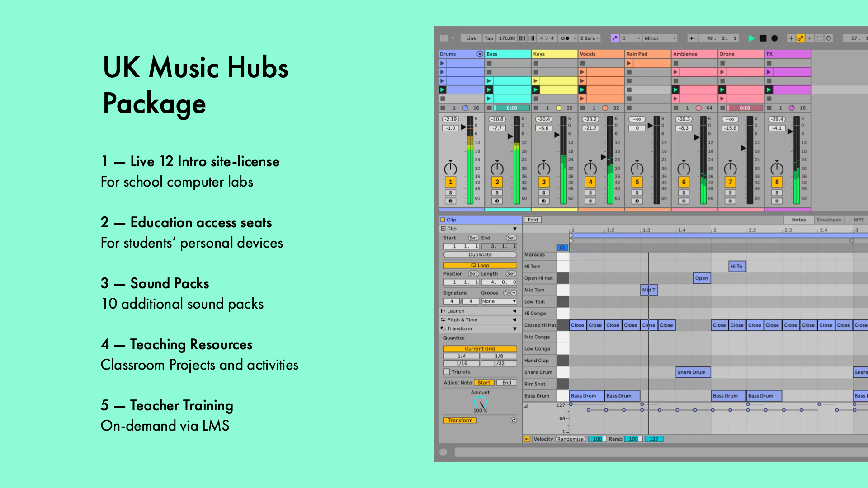Set Adjust Note to End
The width and height of the screenshot is (868, 488).
(x=507, y=383)
